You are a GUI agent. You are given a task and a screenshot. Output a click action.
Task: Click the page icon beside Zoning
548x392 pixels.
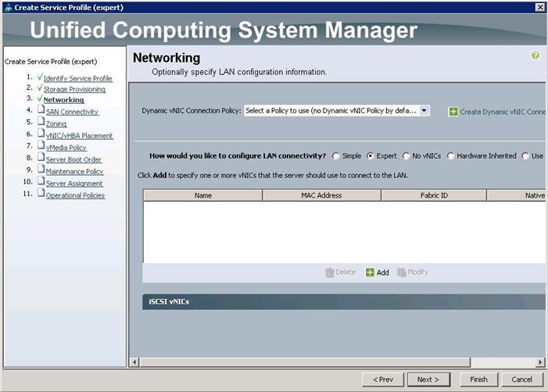click(x=41, y=122)
